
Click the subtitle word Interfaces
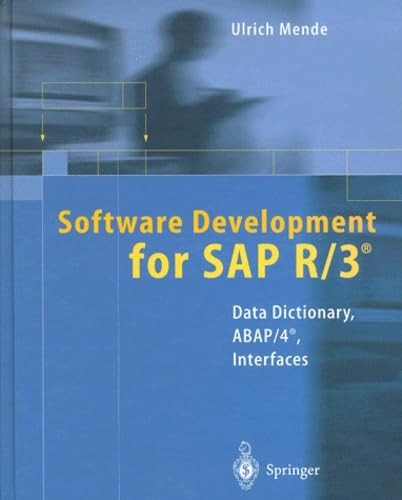coord(270,359)
